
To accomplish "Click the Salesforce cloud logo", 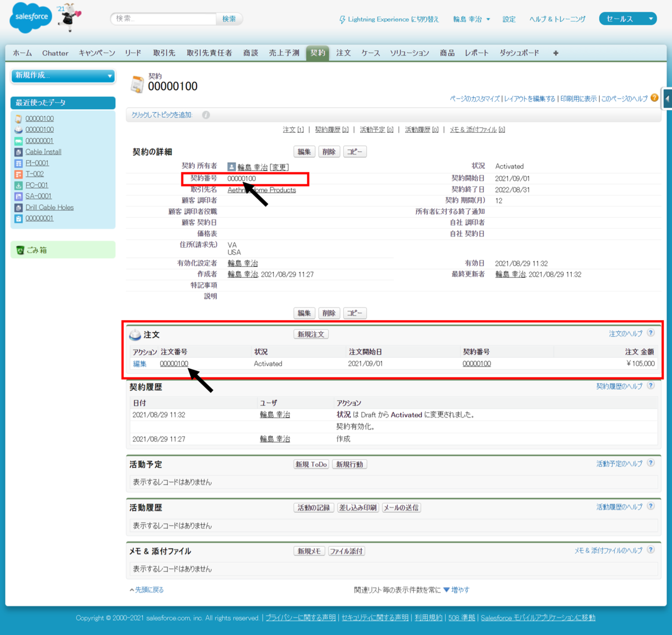I will coord(31,17).
